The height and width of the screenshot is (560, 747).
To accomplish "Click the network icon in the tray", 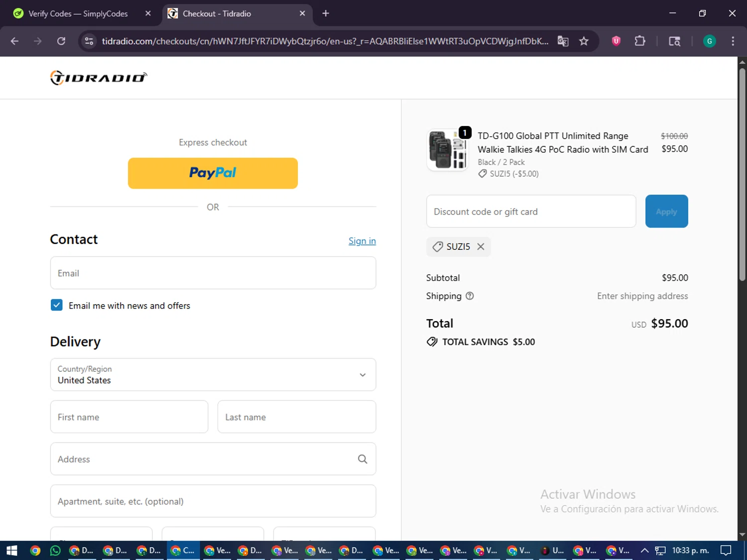I will point(660,551).
